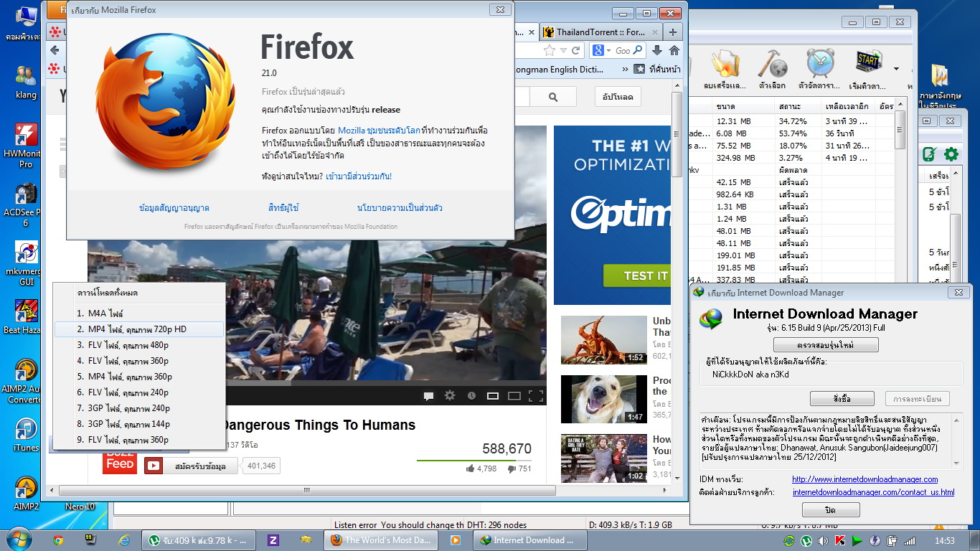Open the Longman English Dictionary bookmark
Viewport: 980px width, 551px height.
tap(559, 70)
